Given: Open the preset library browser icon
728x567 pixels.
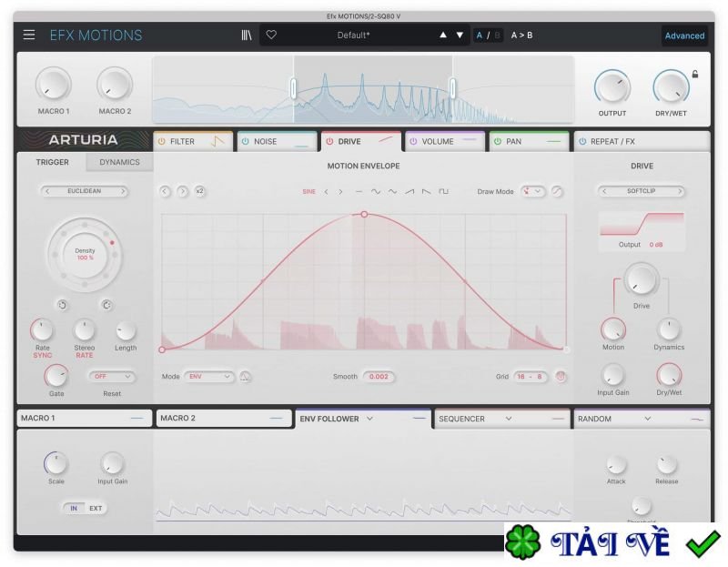Looking at the screenshot, I should (246, 35).
